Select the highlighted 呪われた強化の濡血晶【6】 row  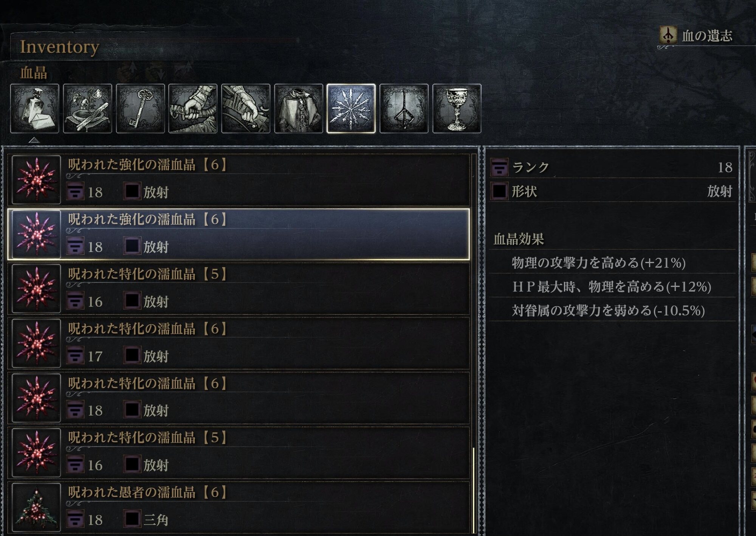(x=239, y=234)
